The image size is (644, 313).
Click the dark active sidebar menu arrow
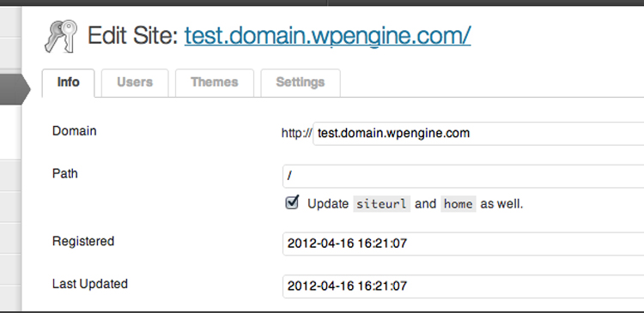pos(15,89)
